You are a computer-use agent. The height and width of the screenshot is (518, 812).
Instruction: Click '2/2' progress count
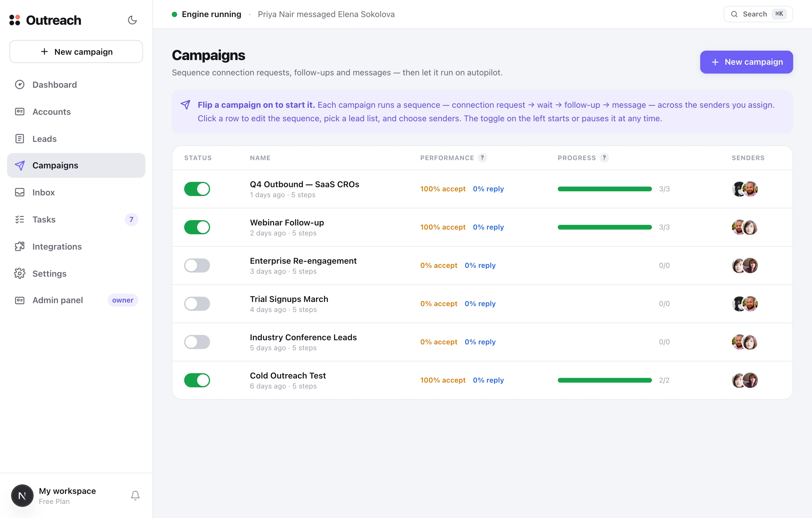point(664,380)
